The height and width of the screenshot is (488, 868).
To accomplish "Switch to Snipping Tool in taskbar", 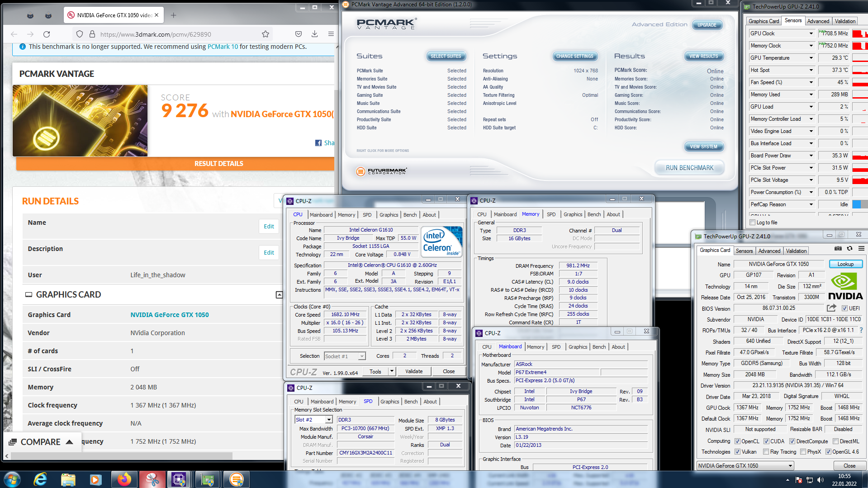I will 152,479.
